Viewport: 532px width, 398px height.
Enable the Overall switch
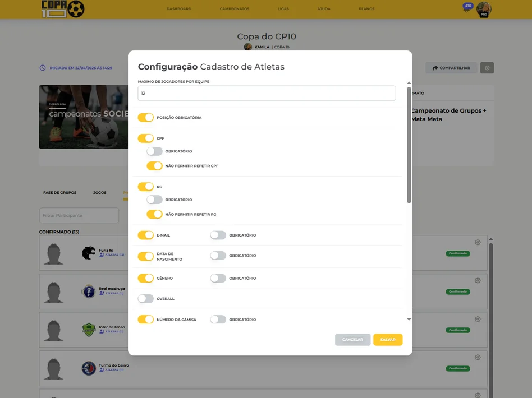145,299
